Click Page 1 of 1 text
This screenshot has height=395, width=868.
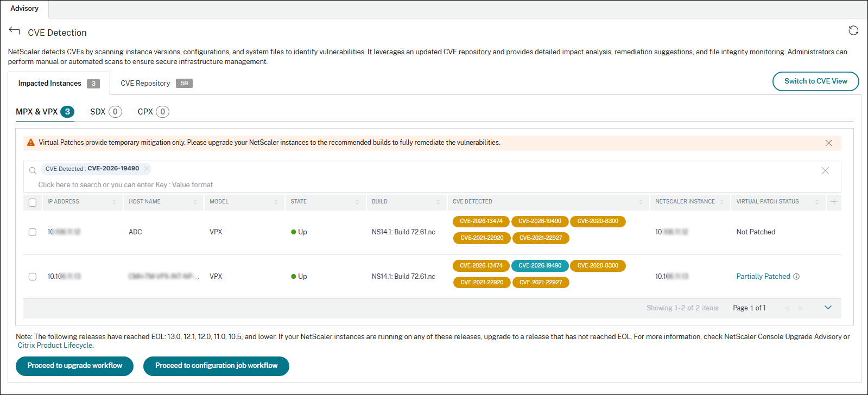(x=749, y=308)
